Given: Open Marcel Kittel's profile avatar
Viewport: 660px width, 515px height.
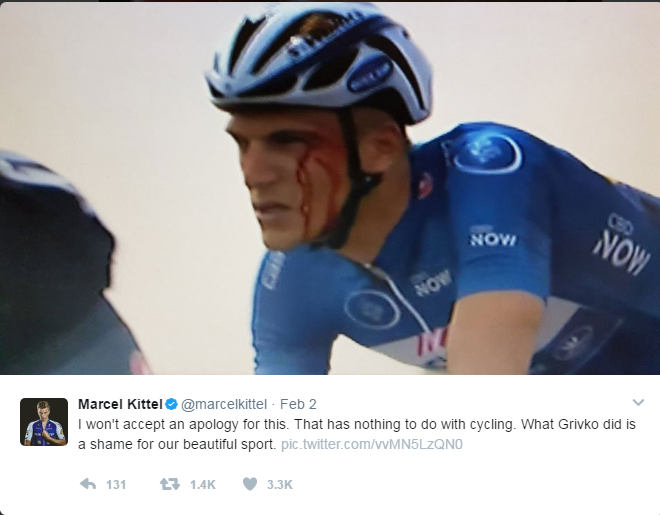Looking at the screenshot, I should pos(44,421).
